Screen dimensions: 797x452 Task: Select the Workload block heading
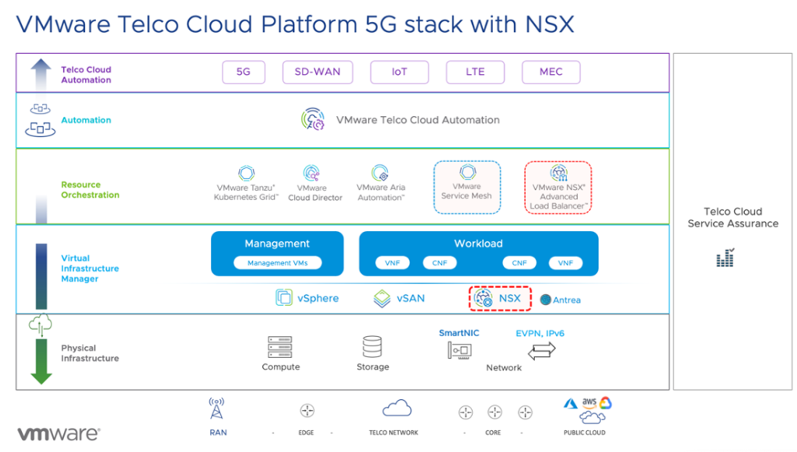click(x=478, y=244)
